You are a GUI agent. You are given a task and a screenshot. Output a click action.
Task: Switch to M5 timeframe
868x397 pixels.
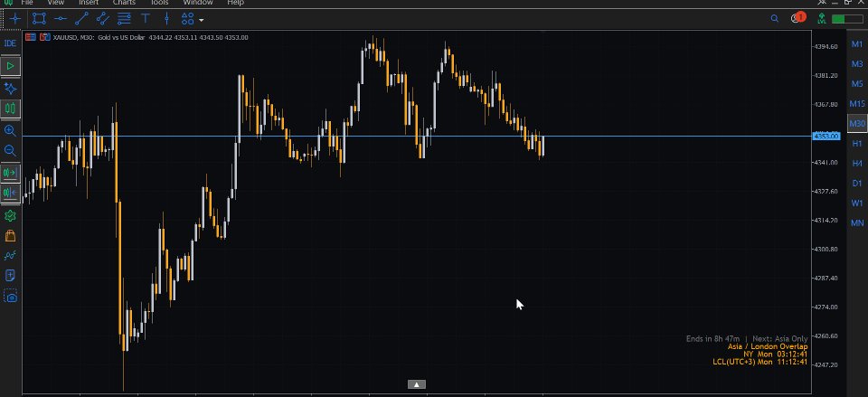tap(857, 83)
